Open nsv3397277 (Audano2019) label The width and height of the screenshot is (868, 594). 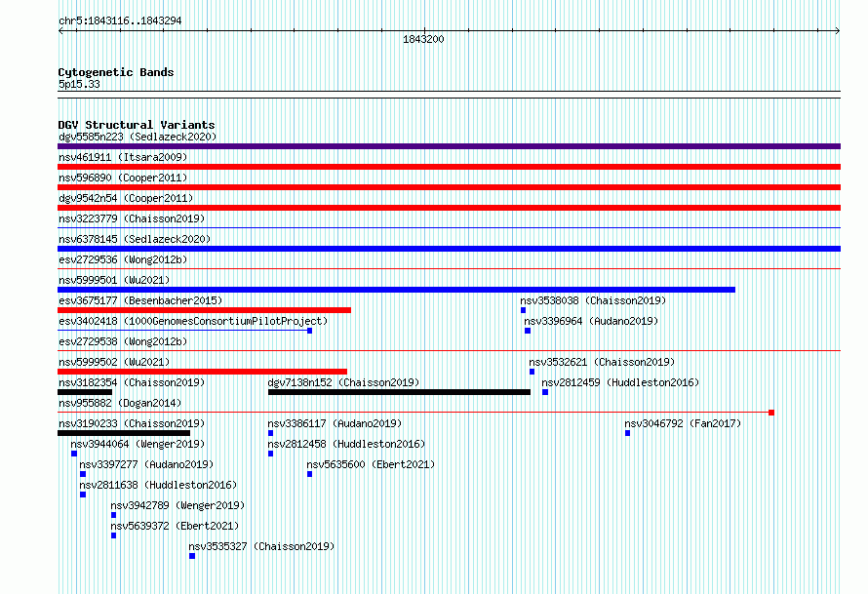point(146,464)
